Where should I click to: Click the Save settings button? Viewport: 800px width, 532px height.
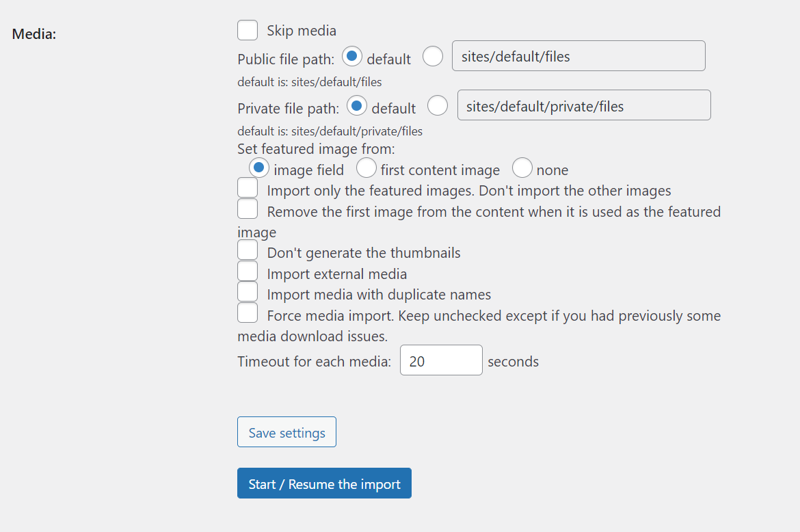[286, 432]
